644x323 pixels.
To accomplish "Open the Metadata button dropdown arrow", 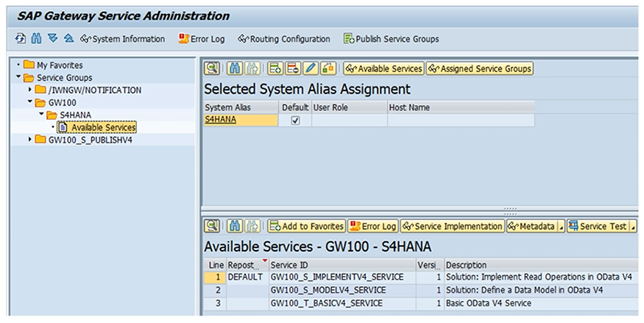I will (x=560, y=227).
